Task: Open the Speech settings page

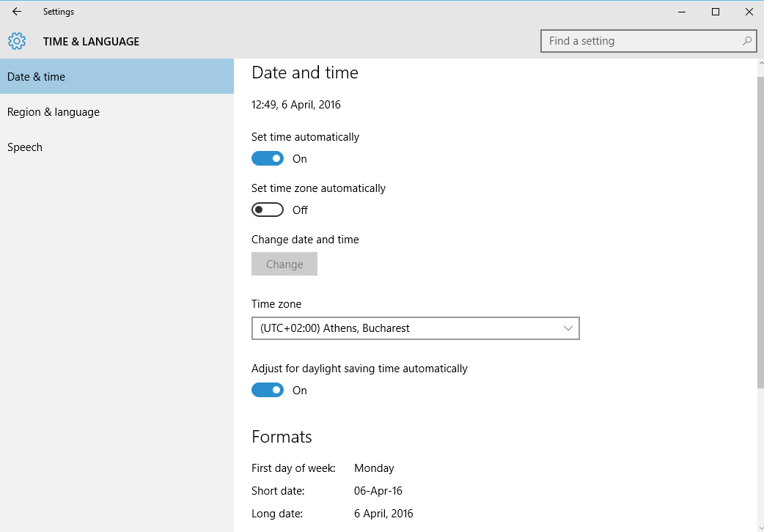Action: coord(24,147)
